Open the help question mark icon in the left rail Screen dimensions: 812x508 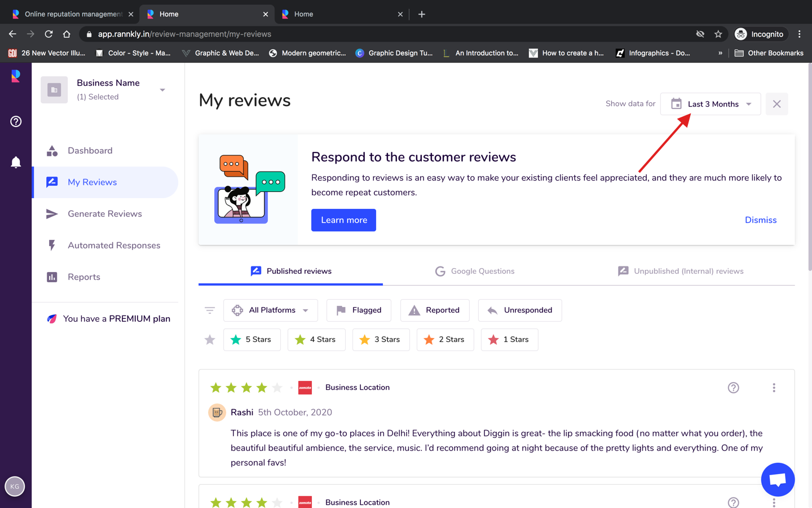click(16, 121)
